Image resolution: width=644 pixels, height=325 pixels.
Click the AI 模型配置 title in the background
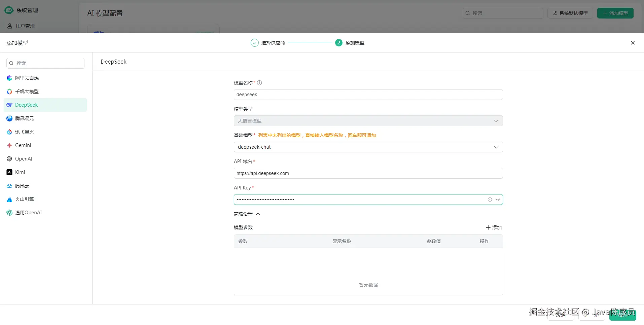coord(105,13)
